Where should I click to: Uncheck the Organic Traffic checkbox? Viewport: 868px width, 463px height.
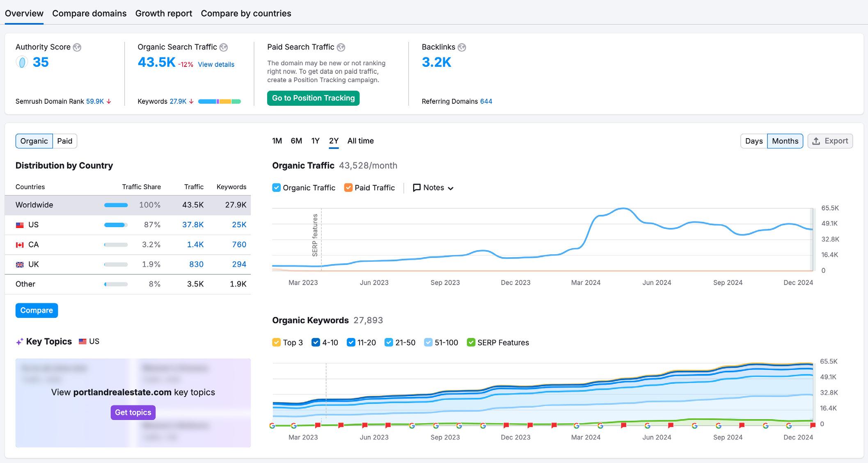[277, 188]
